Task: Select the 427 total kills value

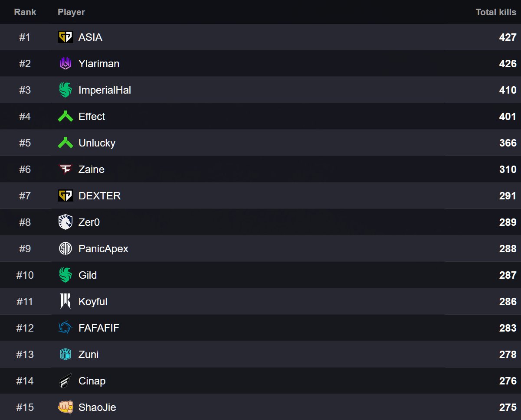Action: click(x=508, y=37)
